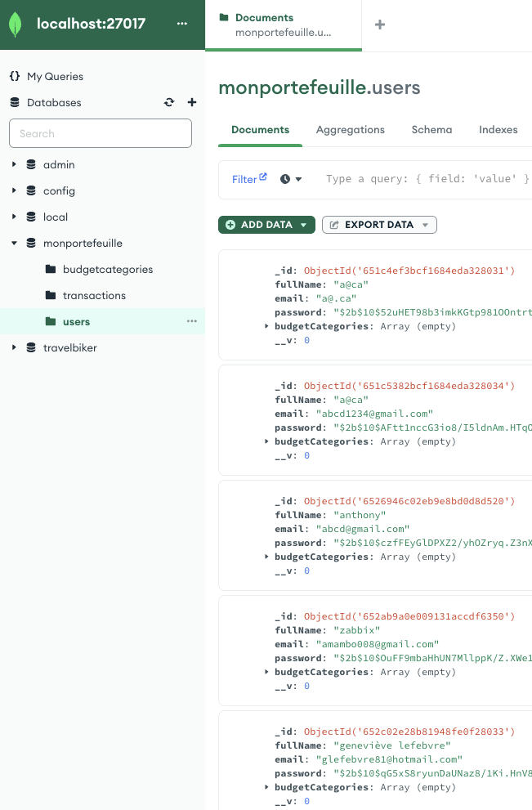Refresh the databases list

(x=169, y=102)
